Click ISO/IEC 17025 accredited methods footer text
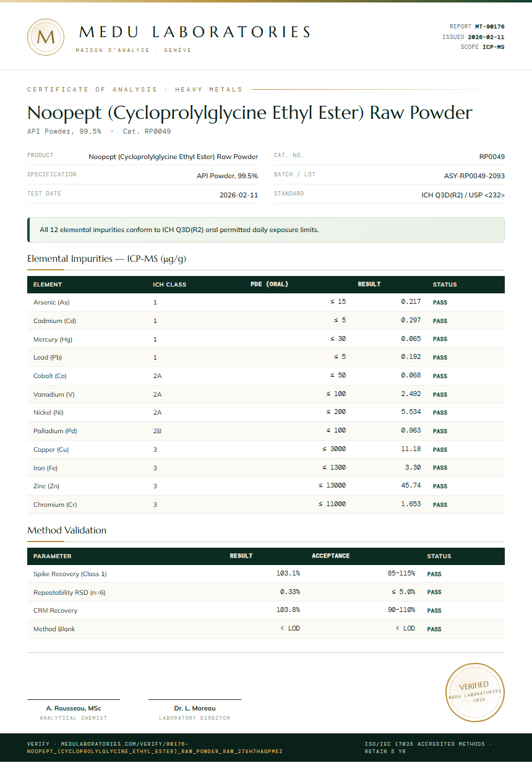 (428, 748)
